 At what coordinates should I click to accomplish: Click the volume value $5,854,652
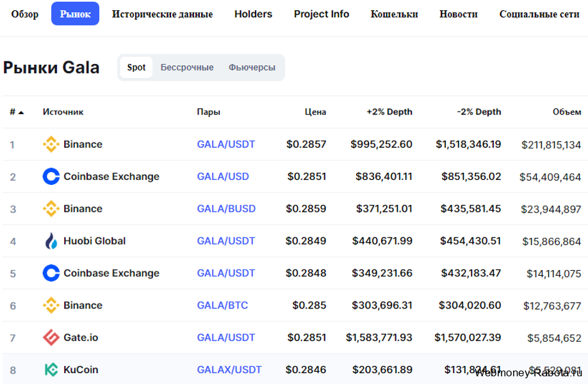point(554,339)
